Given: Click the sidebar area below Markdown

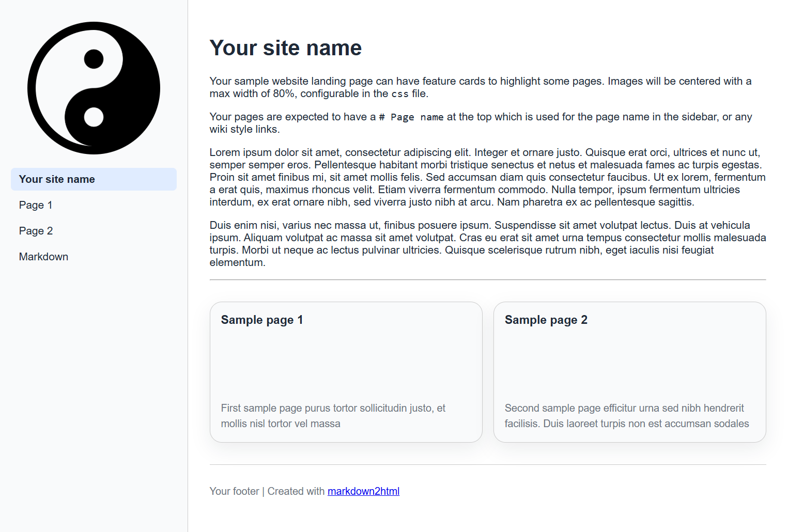Looking at the screenshot, I should (x=93, y=336).
